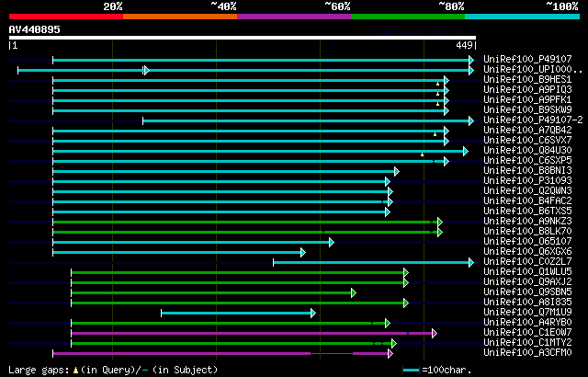
Task: Click the green alignment bar for A9NKZ3
Action: (247, 223)
